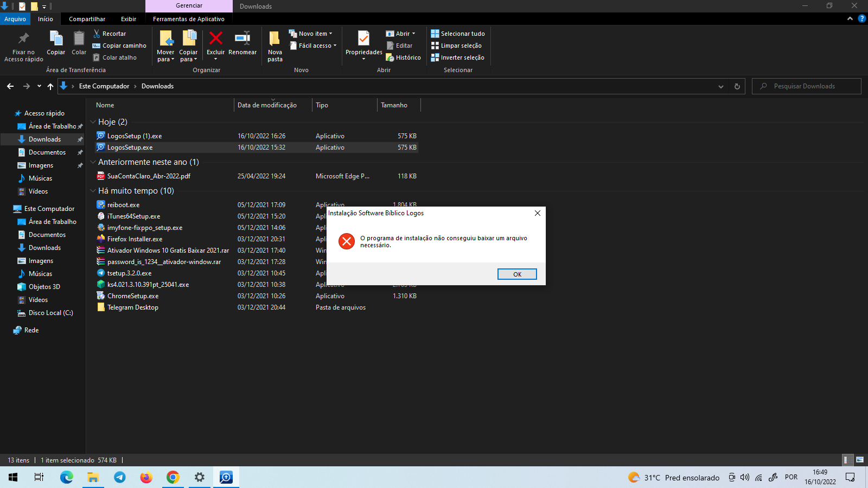
Task: Open Disco Local (C:) in sidebar
Action: [50, 313]
